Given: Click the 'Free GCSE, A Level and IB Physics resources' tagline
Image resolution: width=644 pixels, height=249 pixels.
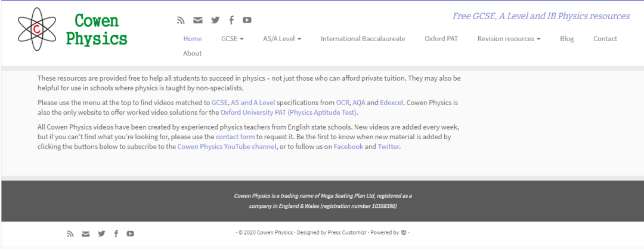Looking at the screenshot, I should (541, 16).
